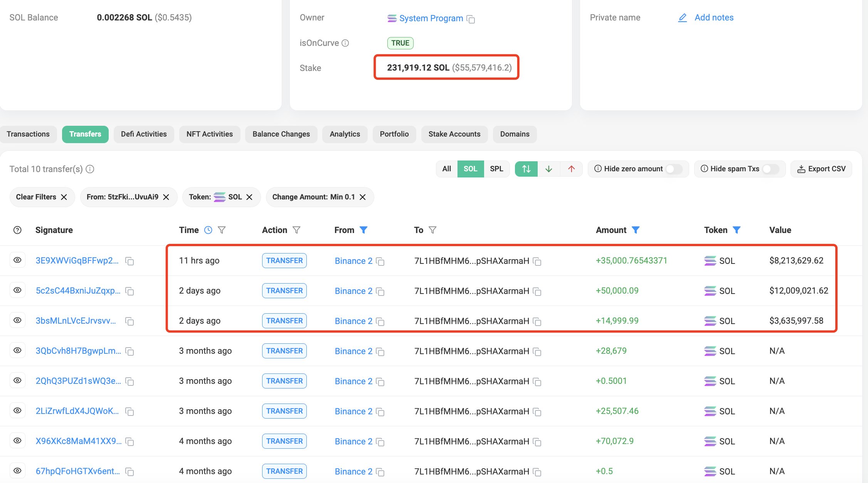Copy the Binance 2 address on first transfer
The height and width of the screenshot is (483, 868).
click(380, 262)
